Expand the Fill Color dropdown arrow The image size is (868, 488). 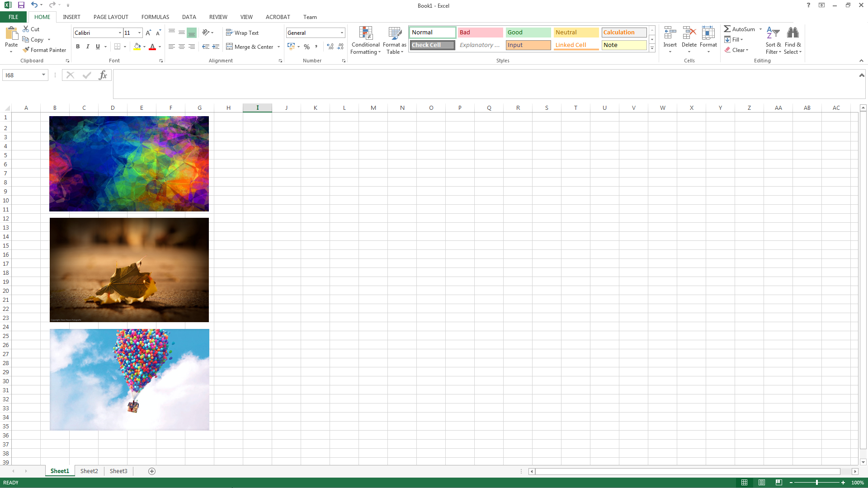click(145, 47)
